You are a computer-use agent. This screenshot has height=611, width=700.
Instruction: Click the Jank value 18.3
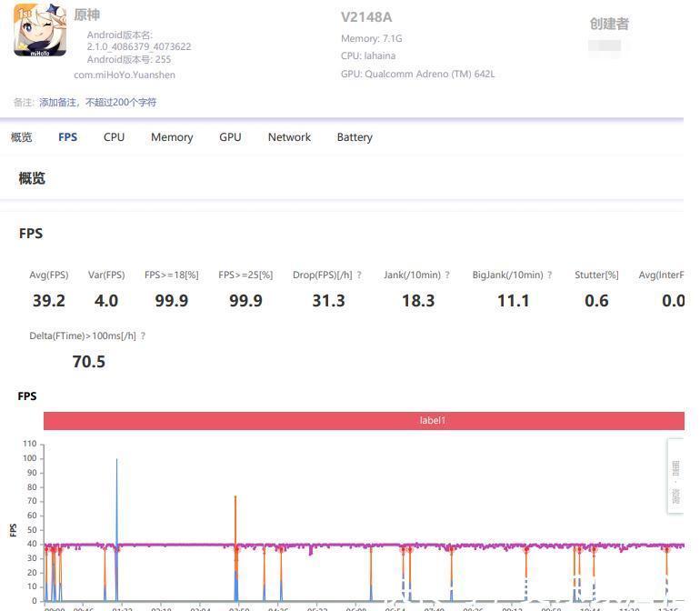pyautogui.click(x=418, y=301)
